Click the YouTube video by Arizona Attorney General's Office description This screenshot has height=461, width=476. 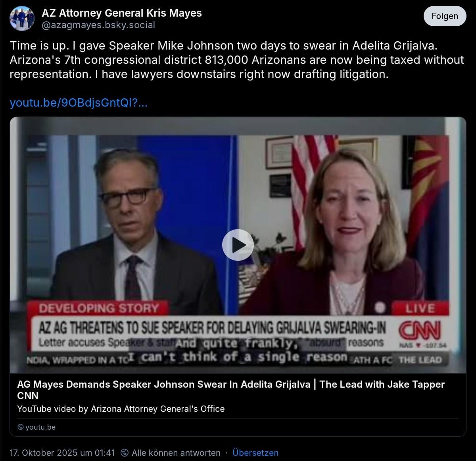pos(121,409)
